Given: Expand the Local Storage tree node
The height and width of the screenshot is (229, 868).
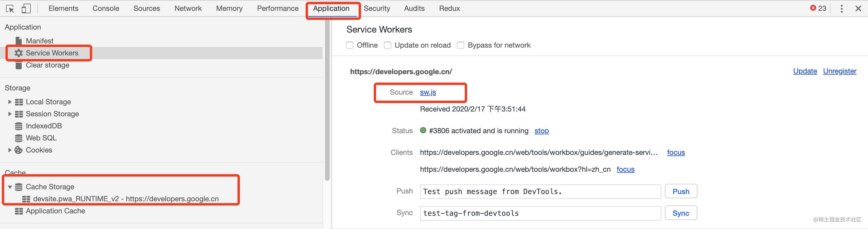Looking at the screenshot, I should pyautogui.click(x=10, y=102).
